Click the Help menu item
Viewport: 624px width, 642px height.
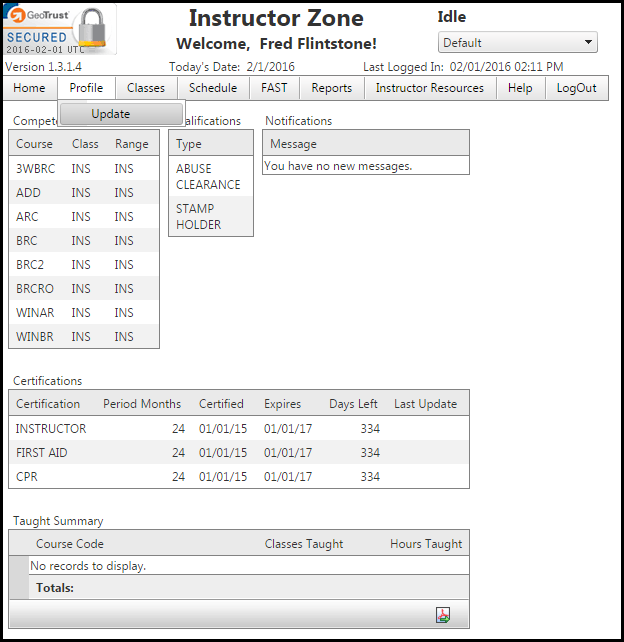click(x=520, y=88)
